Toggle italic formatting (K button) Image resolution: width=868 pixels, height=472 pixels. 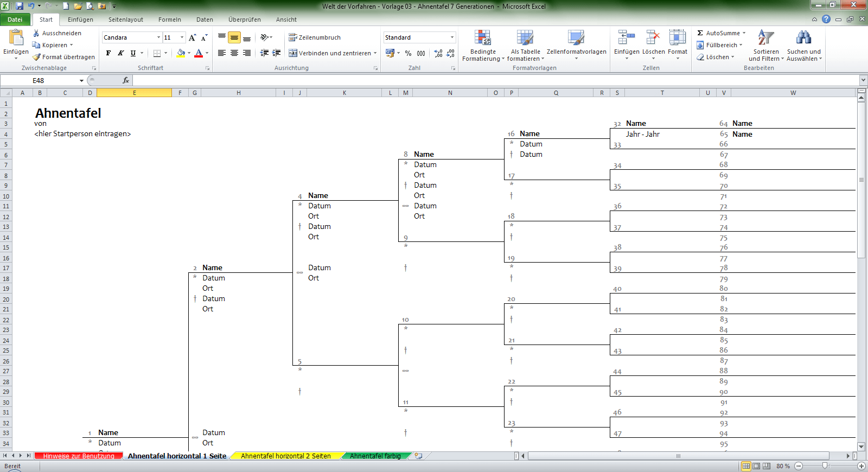click(x=120, y=53)
